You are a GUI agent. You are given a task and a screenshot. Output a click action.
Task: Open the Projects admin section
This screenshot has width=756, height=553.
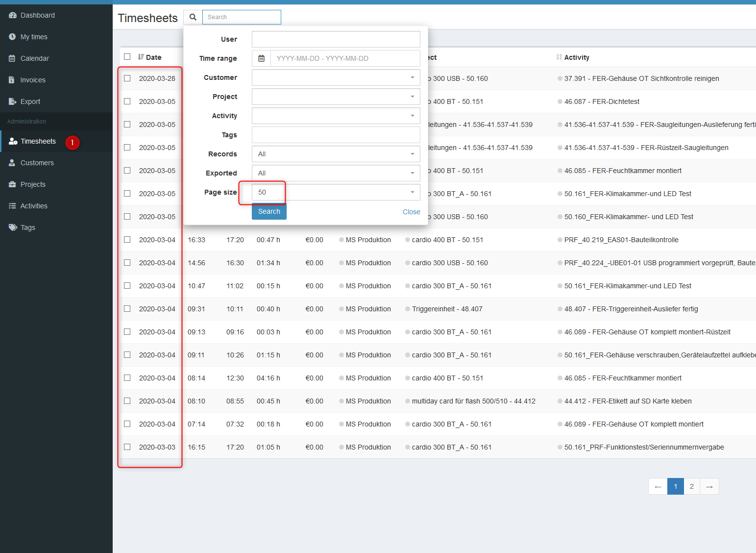point(33,184)
